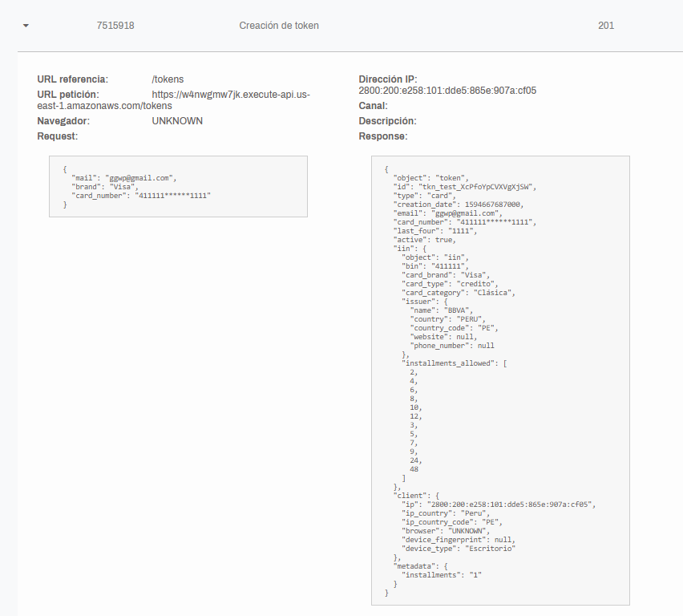Click the Canal label
Screen dimensions: 683x616
point(373,106)
